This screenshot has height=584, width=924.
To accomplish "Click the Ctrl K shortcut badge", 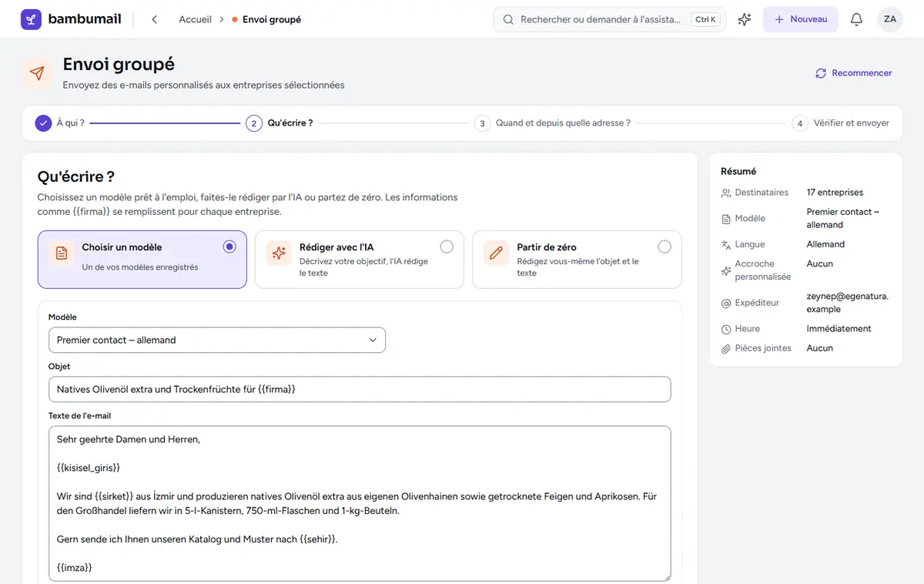I will click(705, 20).
